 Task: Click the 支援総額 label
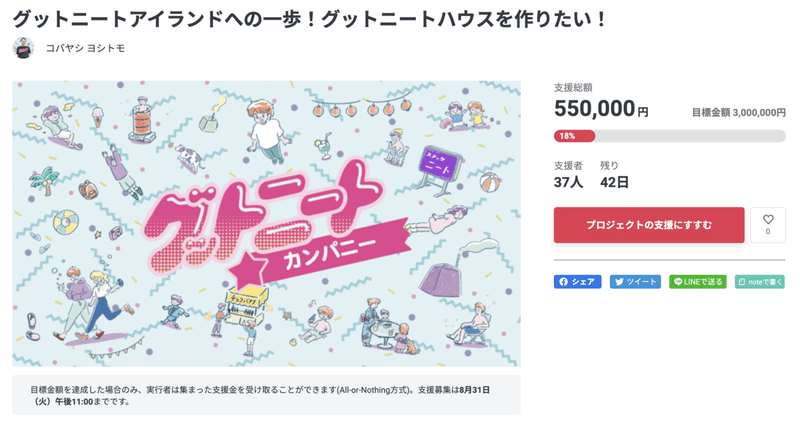(573, 89)
